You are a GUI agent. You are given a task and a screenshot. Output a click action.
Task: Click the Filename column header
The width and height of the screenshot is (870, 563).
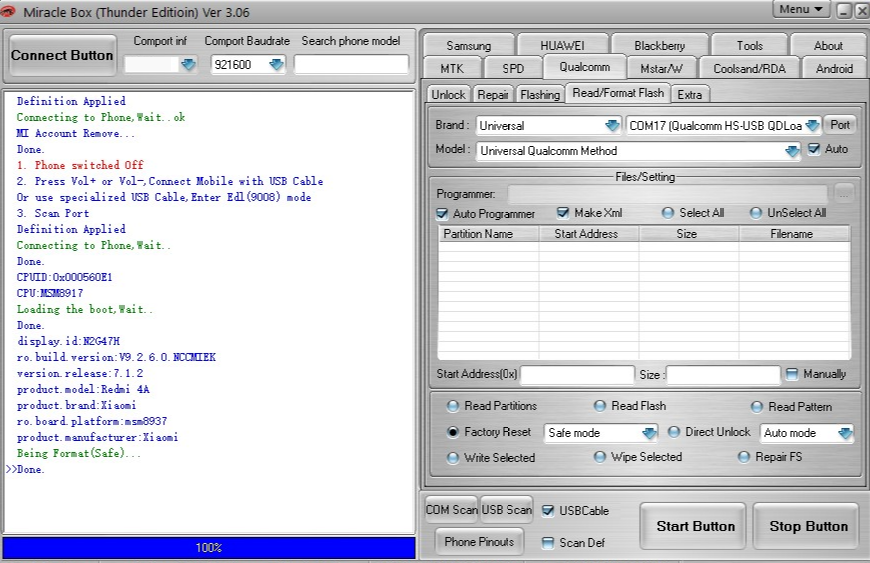[794, 234]
